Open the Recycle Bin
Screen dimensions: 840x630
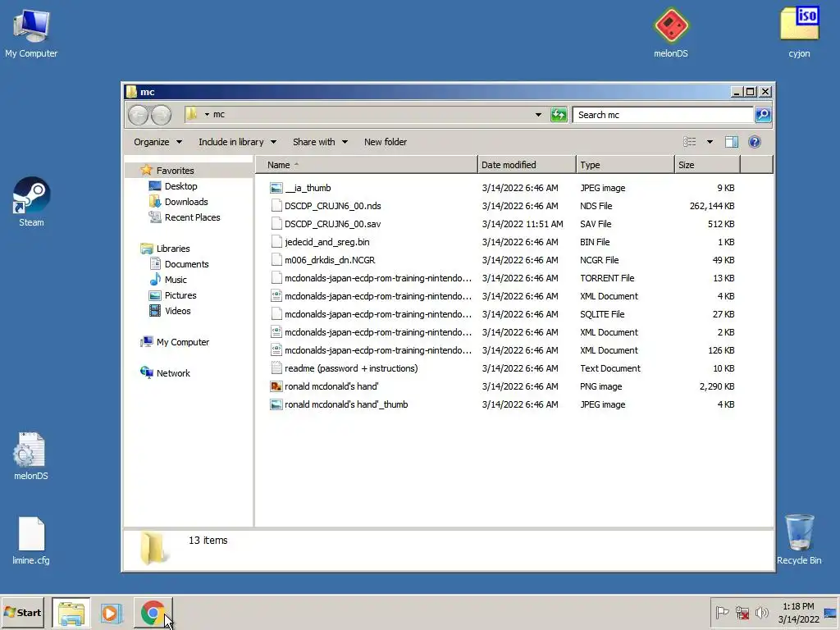click(799, 540)
